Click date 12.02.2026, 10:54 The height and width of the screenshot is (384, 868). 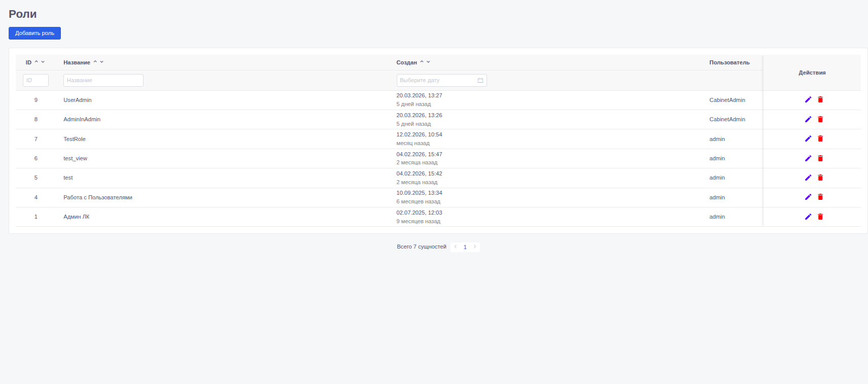[420, 134]
